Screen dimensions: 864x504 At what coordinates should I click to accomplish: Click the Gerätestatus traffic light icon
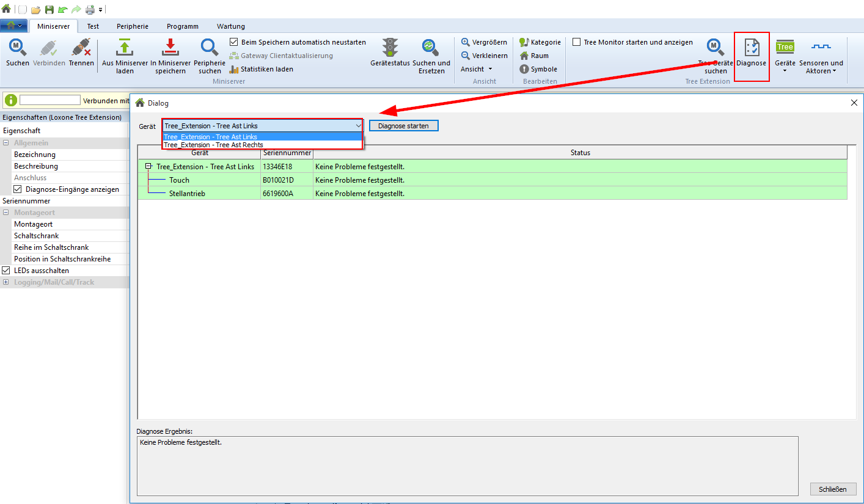point(390,48)
